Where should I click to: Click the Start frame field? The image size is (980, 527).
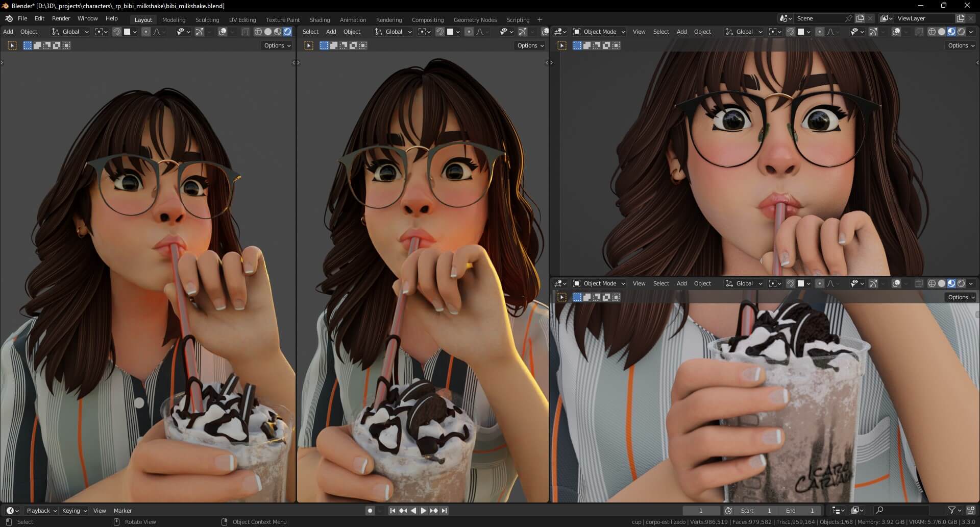pyautogui.click(x=756, y=511)
